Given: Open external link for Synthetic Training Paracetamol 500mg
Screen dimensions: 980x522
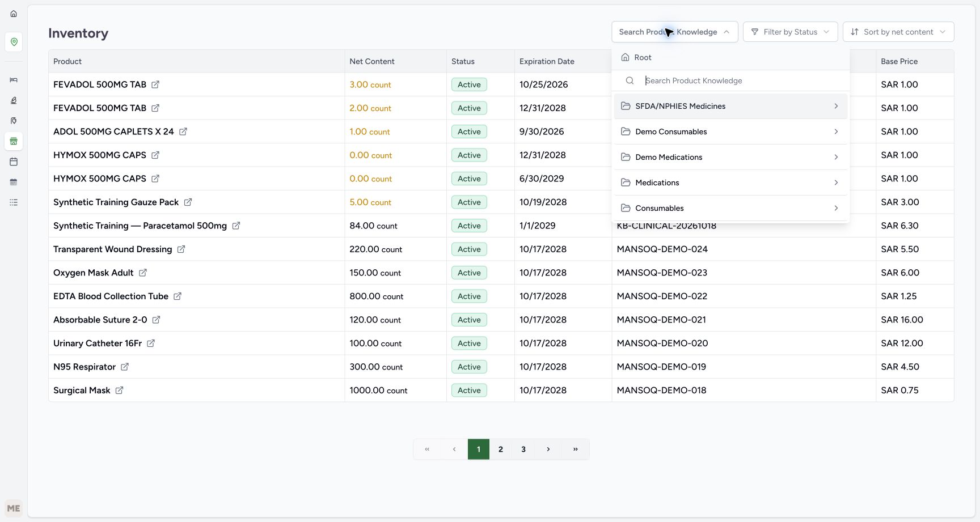Looking at the screenshot, I should click(236, 226).
